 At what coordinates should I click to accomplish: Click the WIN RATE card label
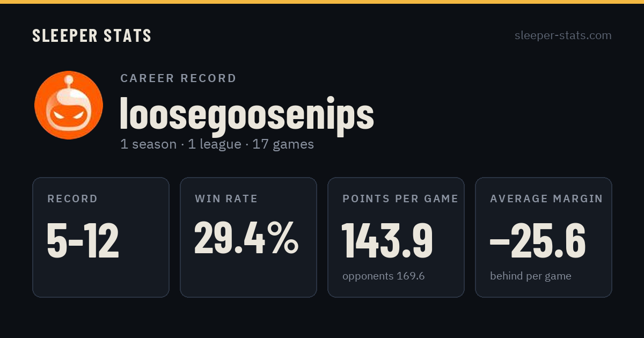pyautogui.click(x=226, y=199)
